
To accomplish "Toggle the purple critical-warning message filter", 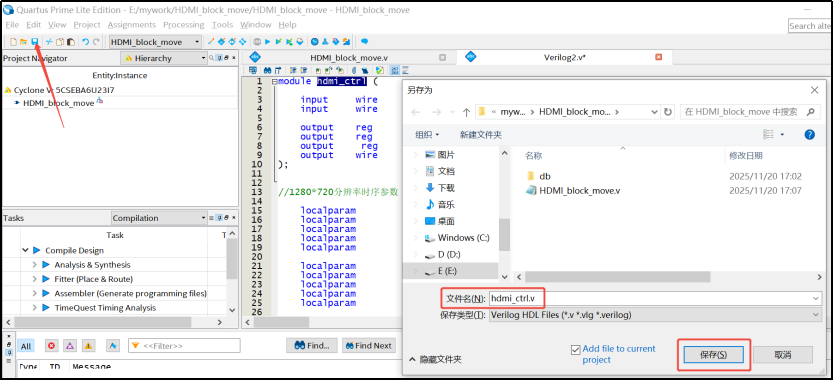I will [x=70, y=346].
